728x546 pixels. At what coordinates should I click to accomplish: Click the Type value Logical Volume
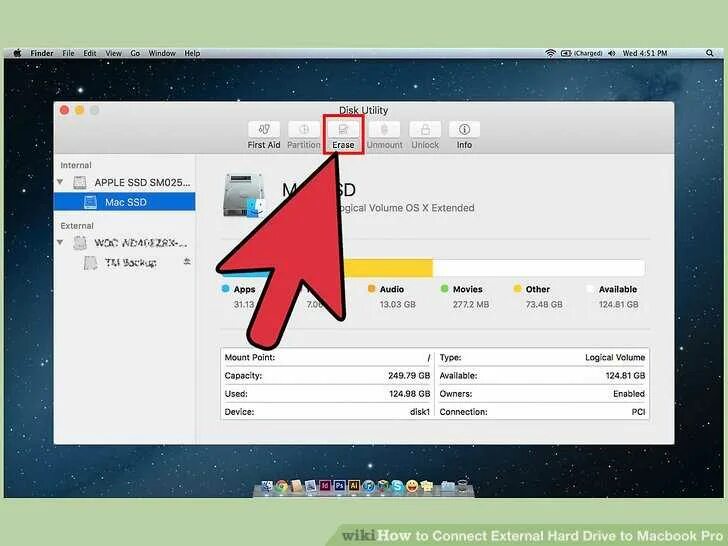pyautogui.click(x=615, y=358)
